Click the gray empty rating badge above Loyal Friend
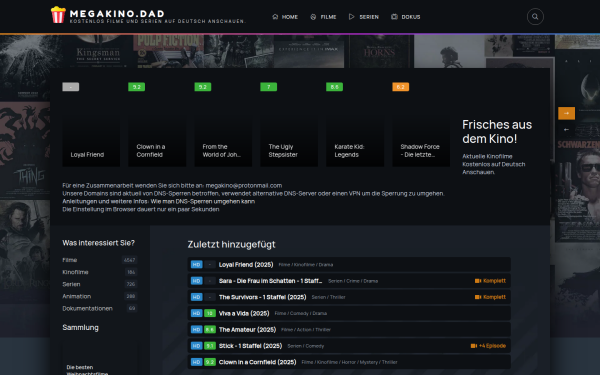 click(x=71, y=87)
